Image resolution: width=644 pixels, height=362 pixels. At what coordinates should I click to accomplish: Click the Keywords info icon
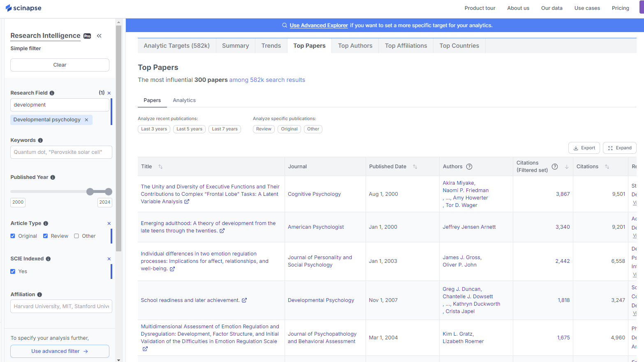pyautogui.click(x=40, y=140)
